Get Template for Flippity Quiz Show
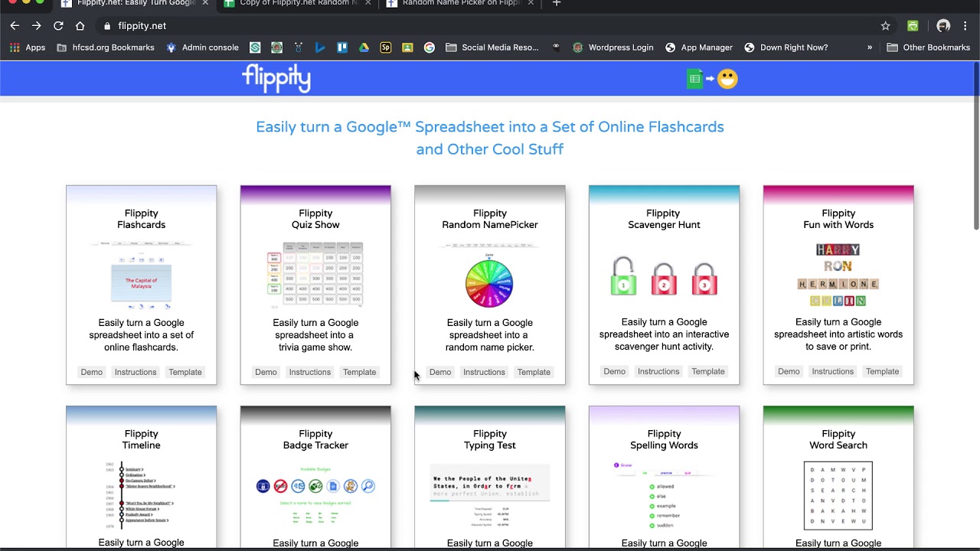Viewport: 980px width, 551px height. pyautogui.click(x=360, y=372)
